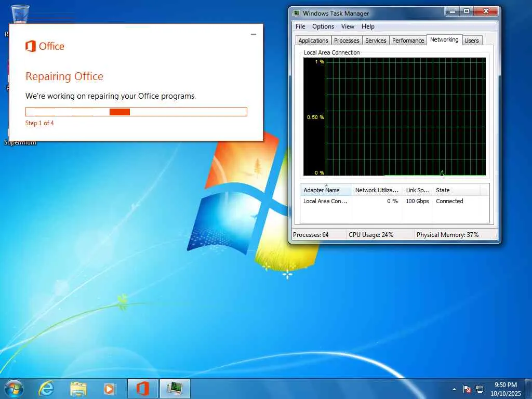This screenshot has width=532, height=399.
Task: Launch Internet Explorer from the taskbar
Action: point(46,389)
